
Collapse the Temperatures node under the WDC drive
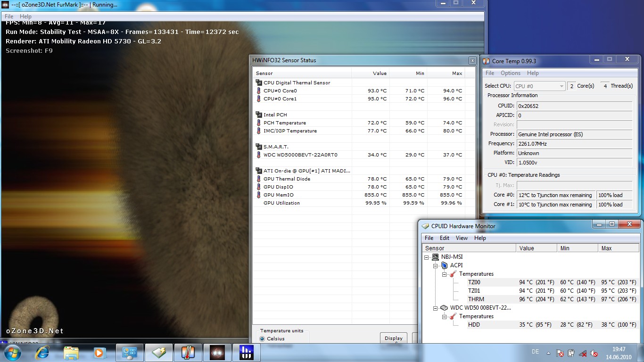[x=444, y=317]
